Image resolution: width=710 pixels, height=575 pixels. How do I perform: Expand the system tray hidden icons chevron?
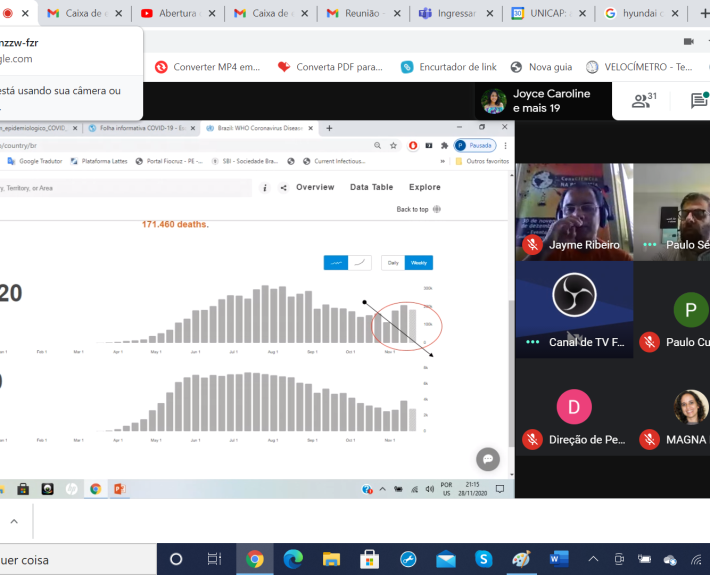pyautogui.click(x=594, y=559)
